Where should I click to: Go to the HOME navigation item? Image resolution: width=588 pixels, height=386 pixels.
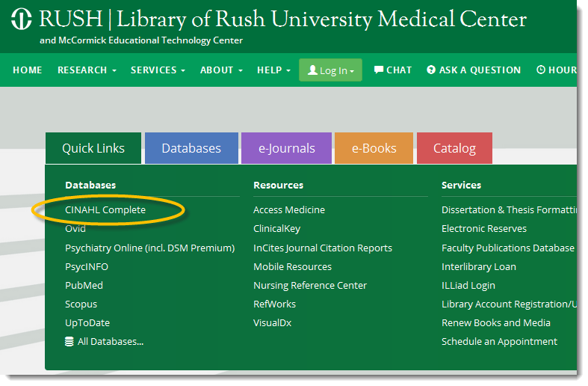28,70
